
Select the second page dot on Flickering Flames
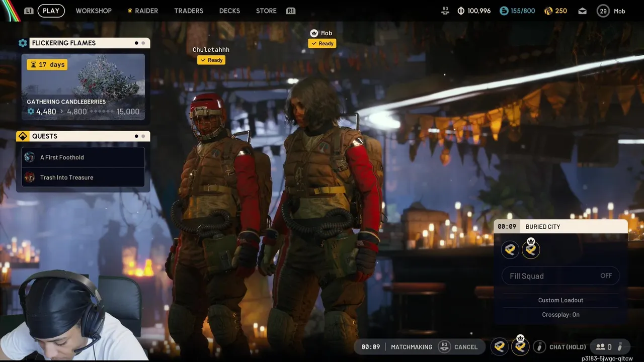[x=143, y=43]
